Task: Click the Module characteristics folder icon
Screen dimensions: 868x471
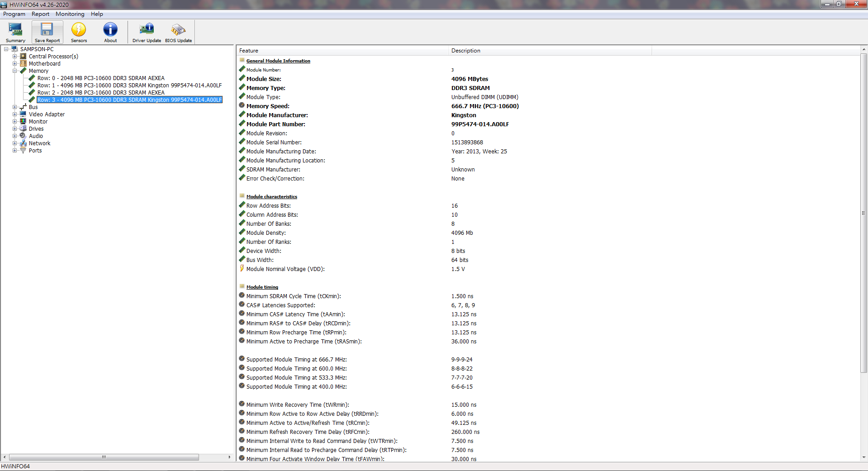Action: coord(242,196)
